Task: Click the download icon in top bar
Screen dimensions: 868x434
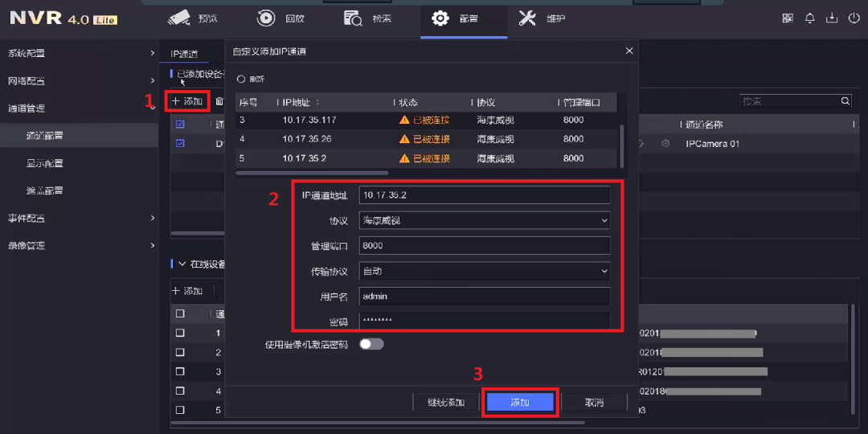Action: [x=831, y=18]
